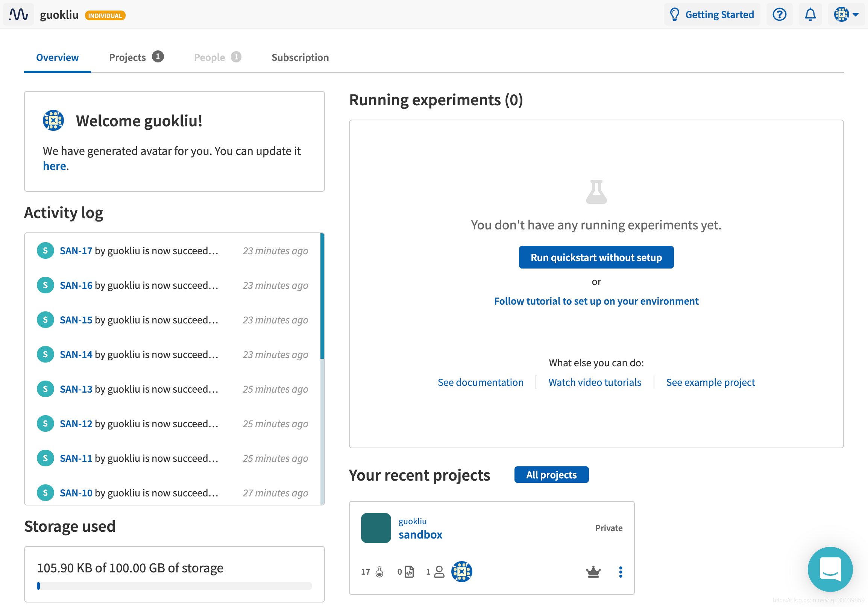Screen dimensions: 868x607
Task: Open sandbox project three-dot menu
Action: click(621, 572)
